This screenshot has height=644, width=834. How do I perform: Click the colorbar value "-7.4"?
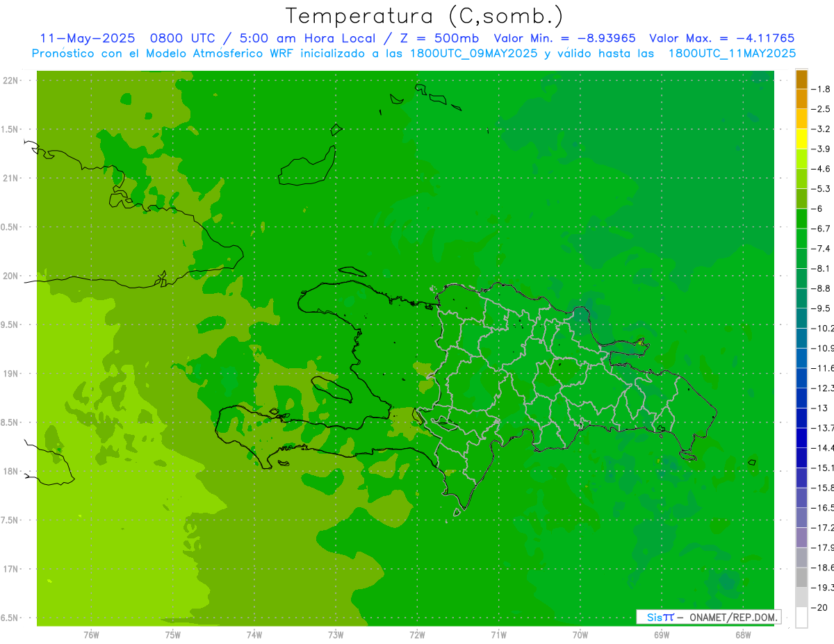point(821,248)
